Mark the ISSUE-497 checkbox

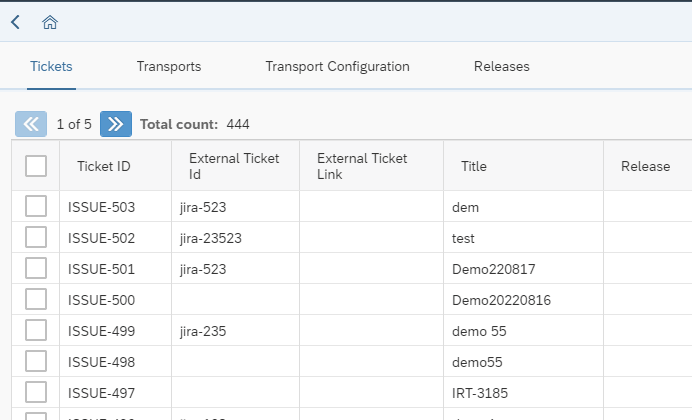pyautogui.click(x=36, y=392)
